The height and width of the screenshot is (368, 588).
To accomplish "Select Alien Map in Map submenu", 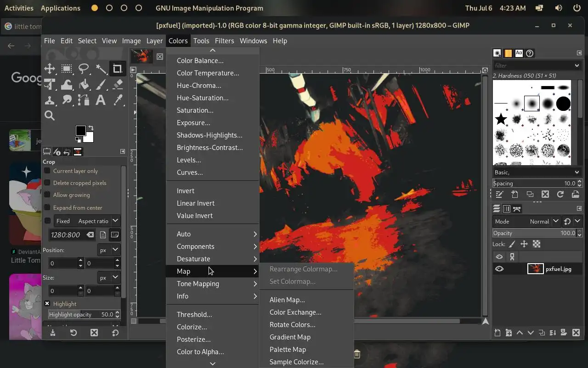I will click(x=306, y=300).
